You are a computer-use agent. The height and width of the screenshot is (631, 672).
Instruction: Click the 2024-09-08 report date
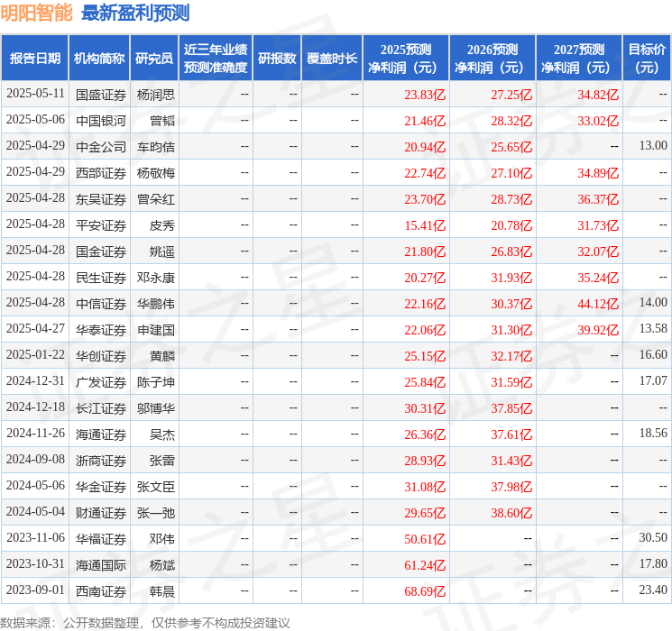coord(35,459)
